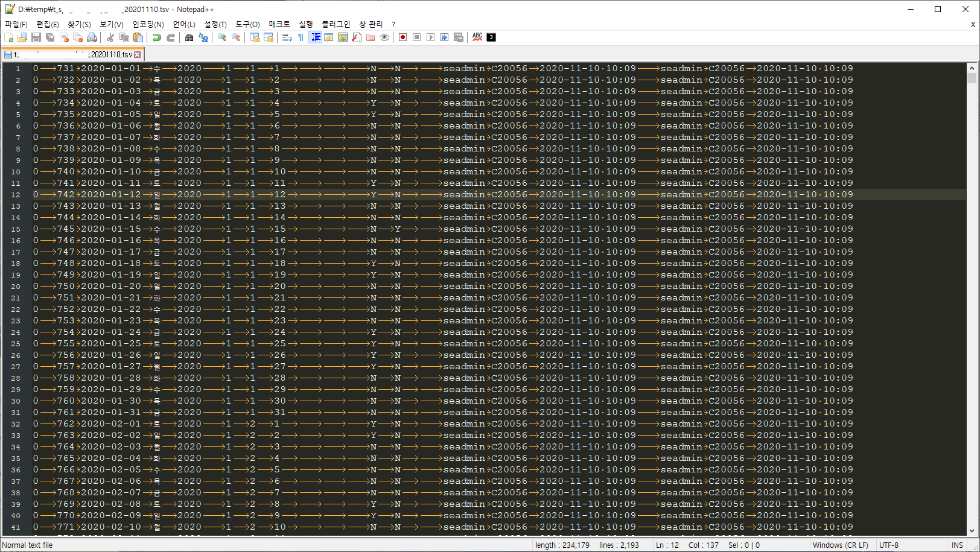Screen dimensions: 980x552
Task: Toggle the monitoring eye icon
Action: (384, 37)
